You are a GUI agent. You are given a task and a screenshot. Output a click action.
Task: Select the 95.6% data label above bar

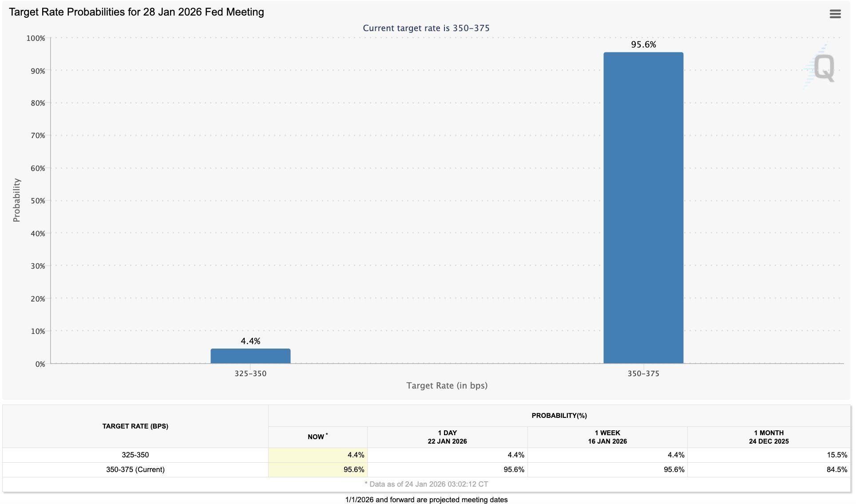click(x=643, y=44)
